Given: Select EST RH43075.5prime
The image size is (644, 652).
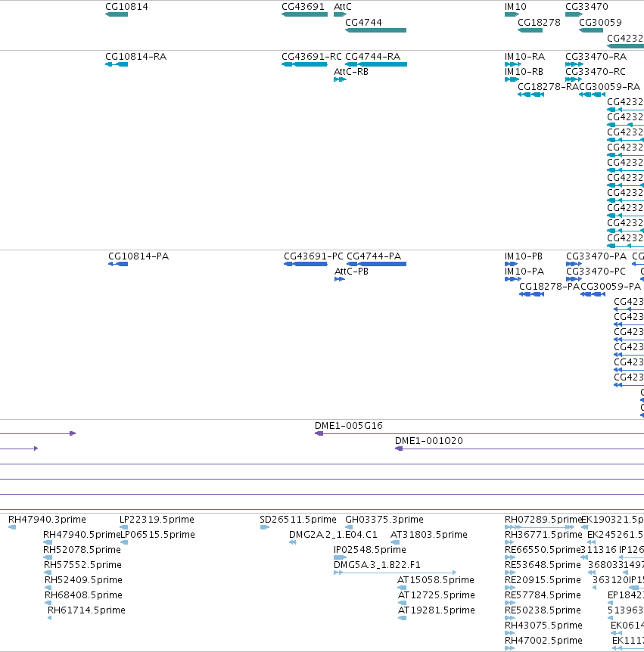Looking at the screenshot, I should pos(509,633).
